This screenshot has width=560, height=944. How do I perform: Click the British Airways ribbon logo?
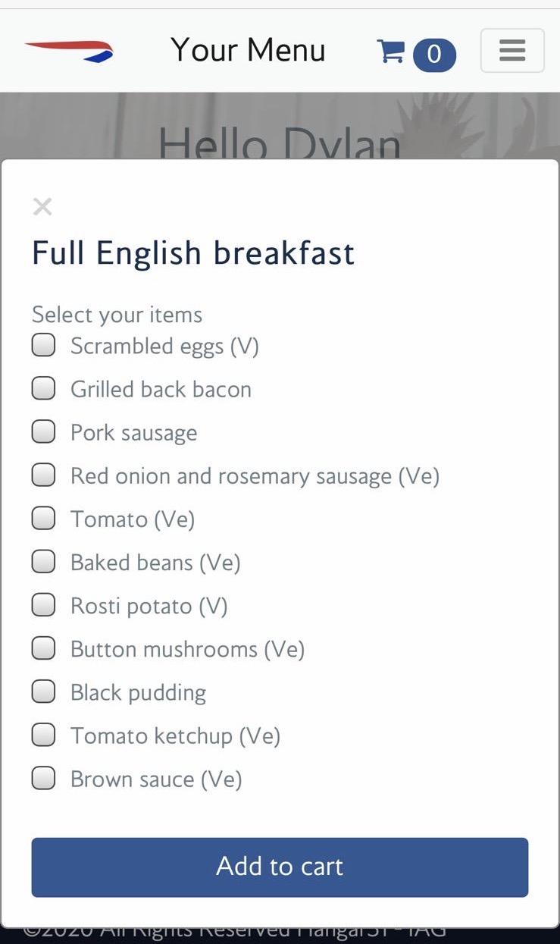click(69, 52)
